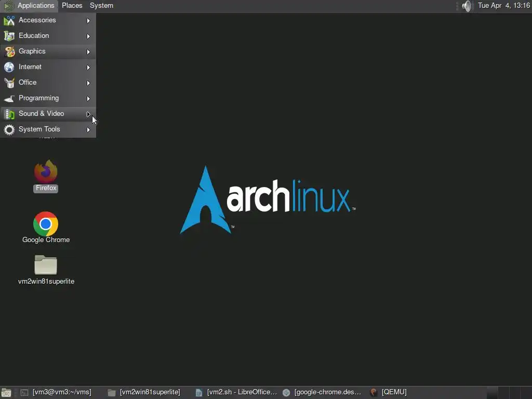
Task: Click the vm2win81superlite label under folder
Action: point(46,281)
